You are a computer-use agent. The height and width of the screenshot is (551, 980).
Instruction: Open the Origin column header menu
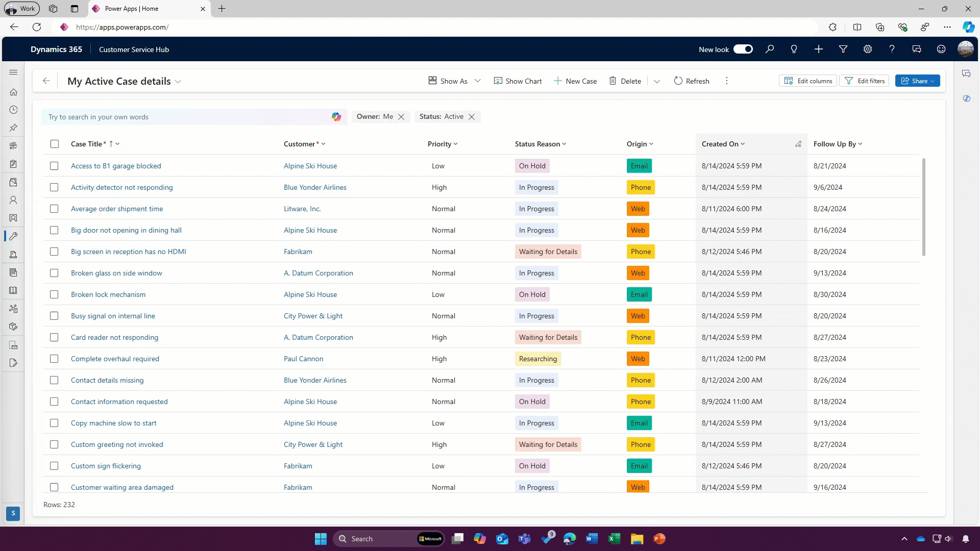click(651, 144)
